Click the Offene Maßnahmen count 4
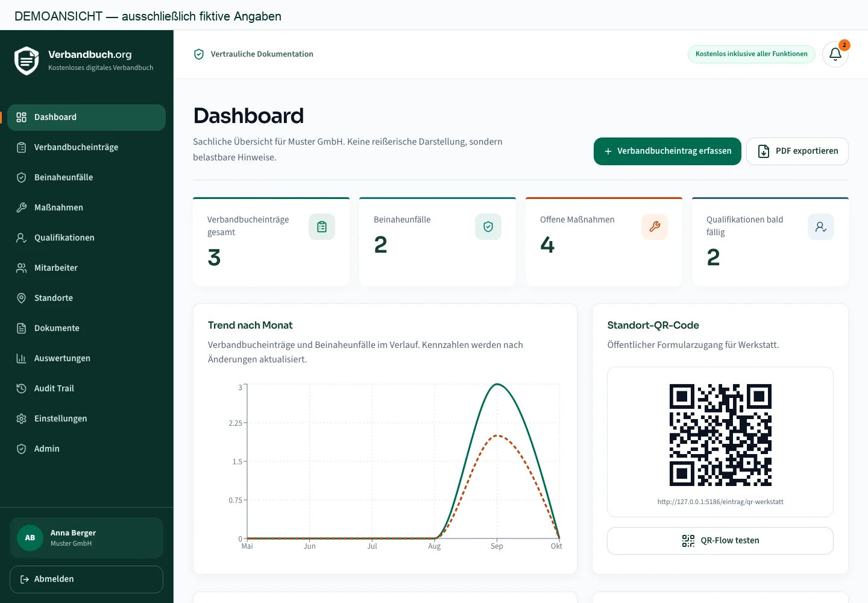 [547, 245]
